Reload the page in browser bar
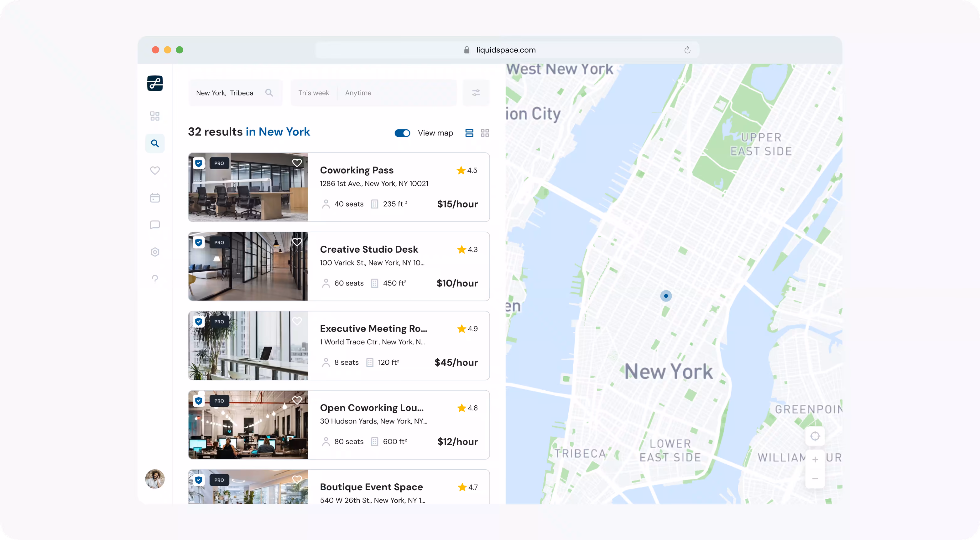The image size is (980, 540). (687, 50)
